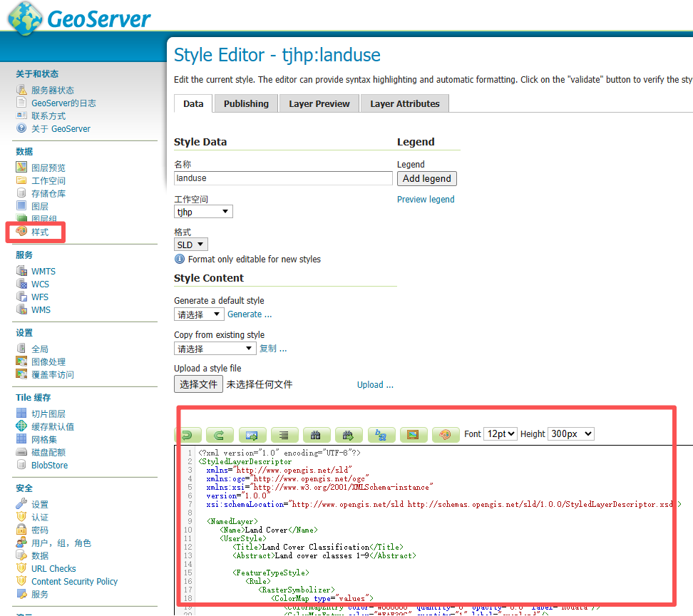The image size is (693, 616).
Task: Open the 图层 link in the sidebar
Action: tap(40, 206)
